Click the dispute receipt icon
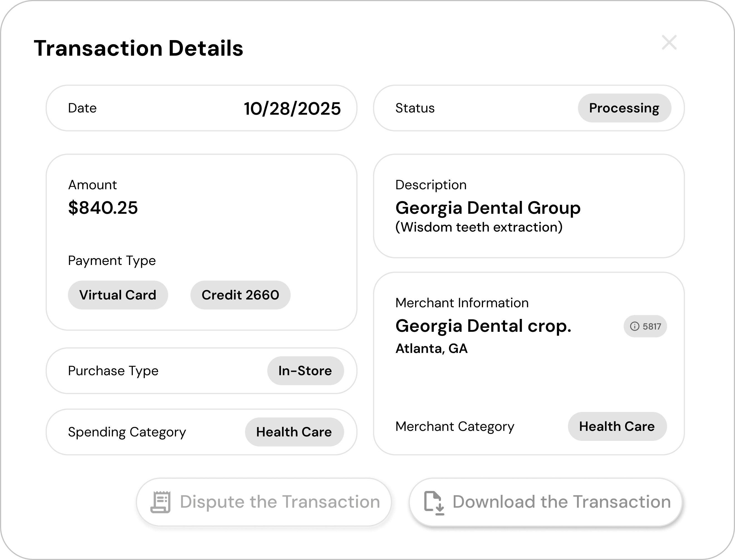Image resolution: width=735 pixels, height=560 pixels. click(x=161, y=502)
